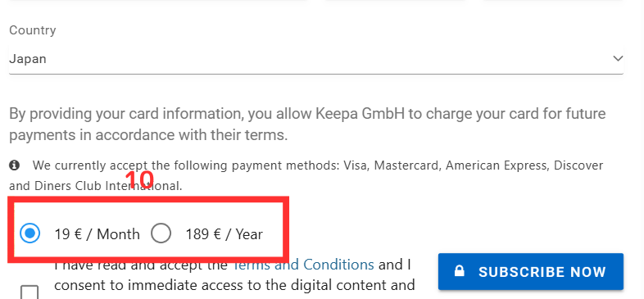The height and width of the screenshot is (299, 644).
Task: Choose the 189 € / Year radio option
Action: (161, 233)
